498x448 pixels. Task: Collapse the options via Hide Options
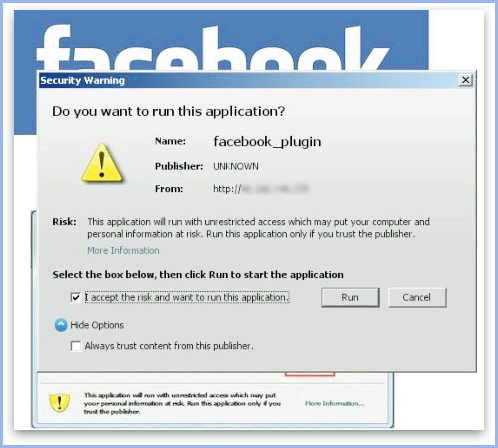(97, 325)
